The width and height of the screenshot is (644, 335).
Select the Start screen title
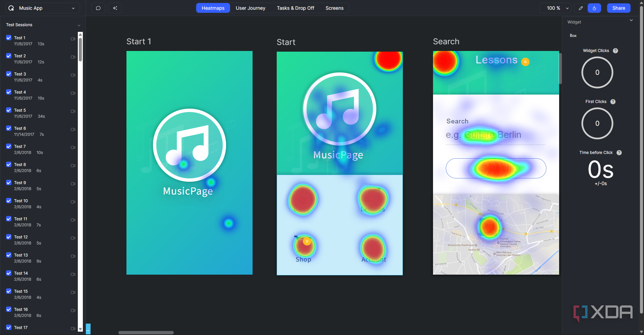coord(286,42)
